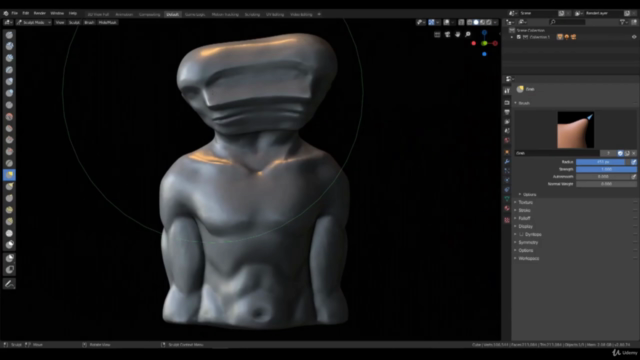Select the Blob brush tool
Screen dimensions: 640x360
coord(9,93)
